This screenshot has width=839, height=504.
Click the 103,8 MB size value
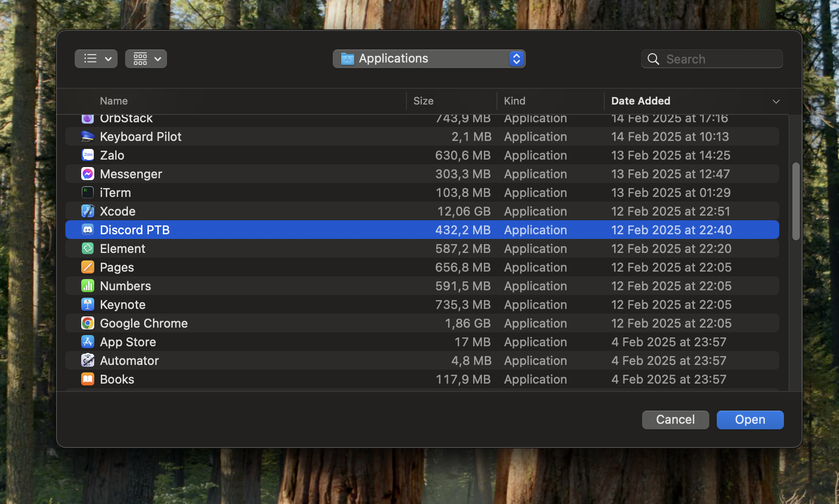click(x=463, y=193)
